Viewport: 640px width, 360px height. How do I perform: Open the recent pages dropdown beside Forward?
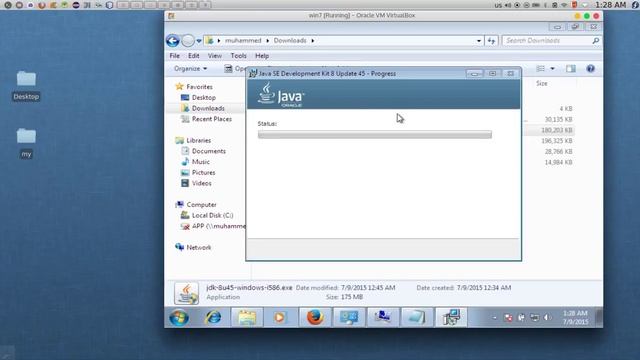tap(199, 41)
